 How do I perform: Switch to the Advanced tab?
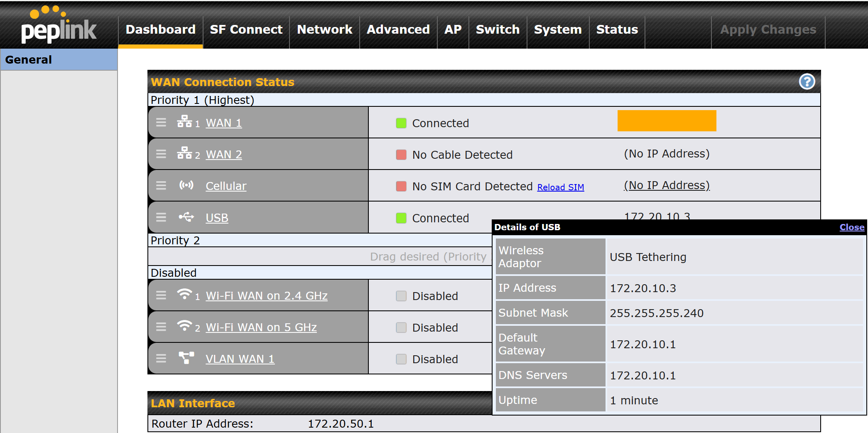coord(398,30)
